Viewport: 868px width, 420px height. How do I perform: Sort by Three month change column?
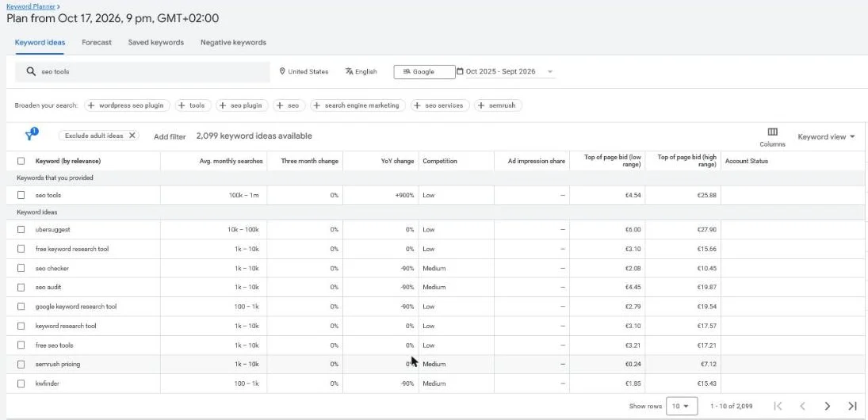309,161
